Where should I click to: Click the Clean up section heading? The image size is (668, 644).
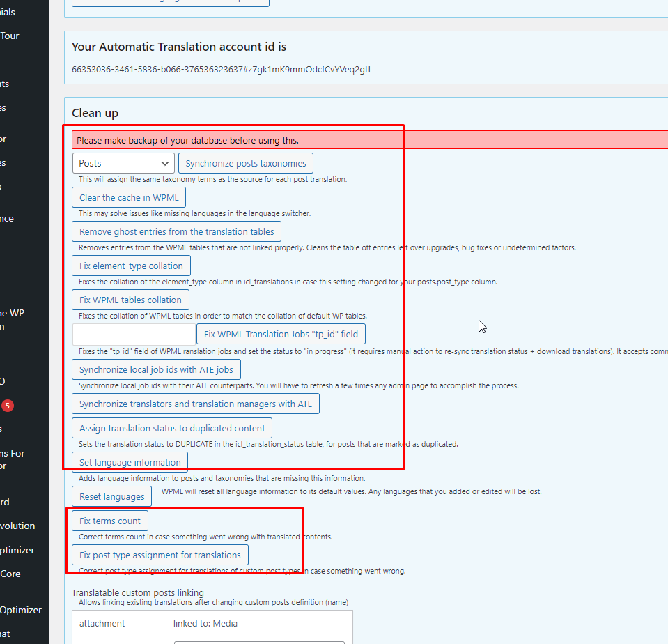coord(95,113)
